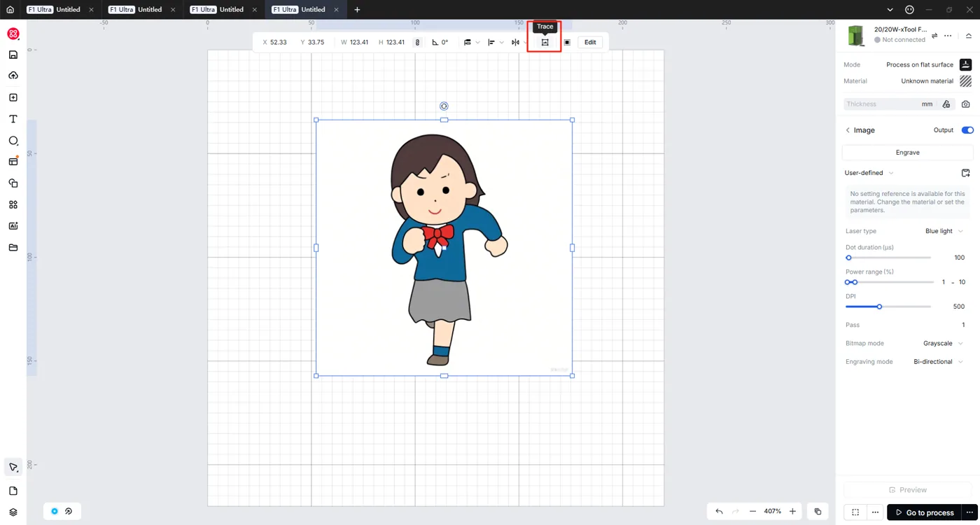Click the home icon in title bar
Screen dimensions: 980x525
[x=10, y=10]
